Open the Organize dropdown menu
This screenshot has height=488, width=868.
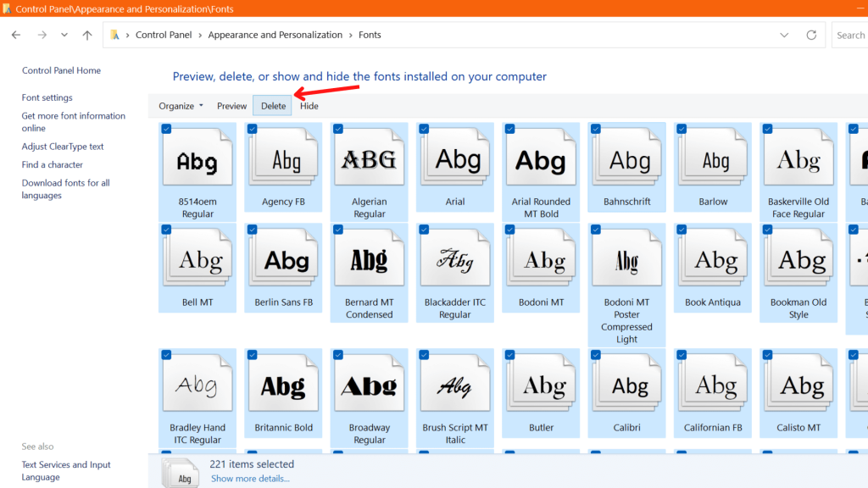[181, 106]
